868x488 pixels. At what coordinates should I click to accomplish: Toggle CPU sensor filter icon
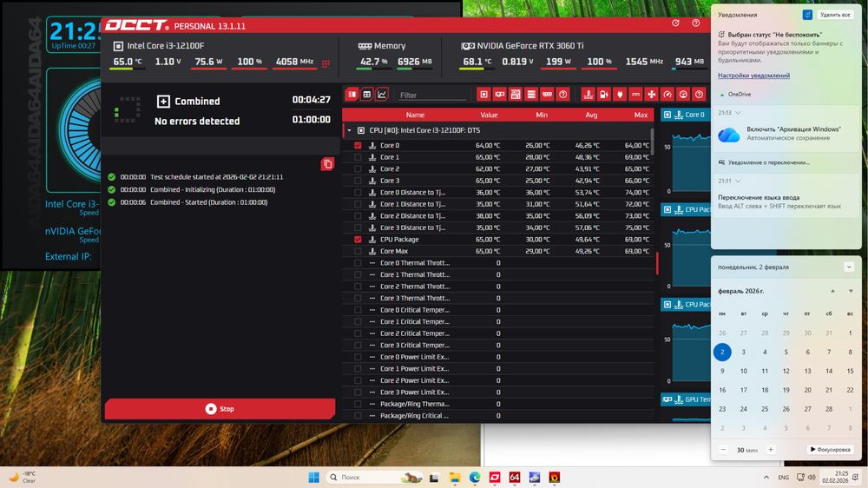coord(483,95)
